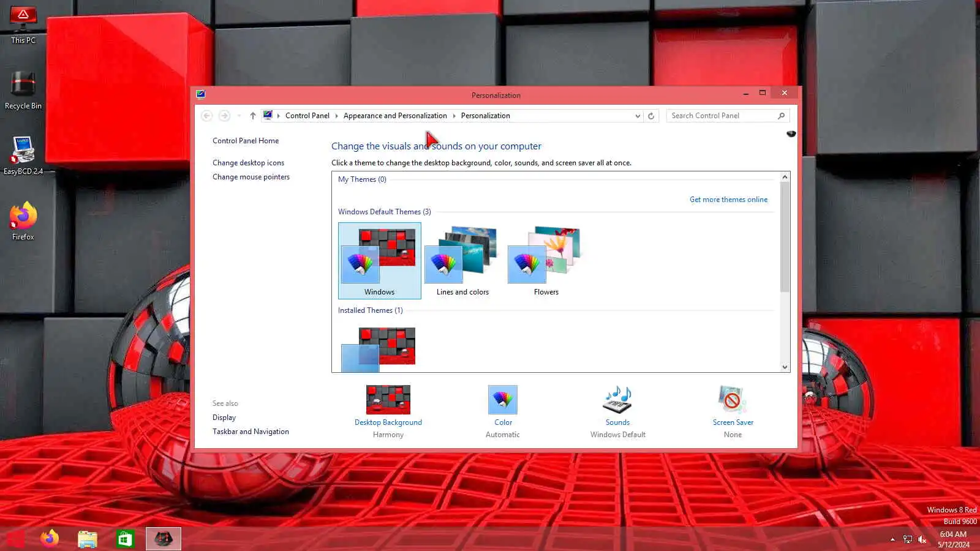The image size is (980, 551).
Task: Show hidden system tray icons
Action: (892, 539)
